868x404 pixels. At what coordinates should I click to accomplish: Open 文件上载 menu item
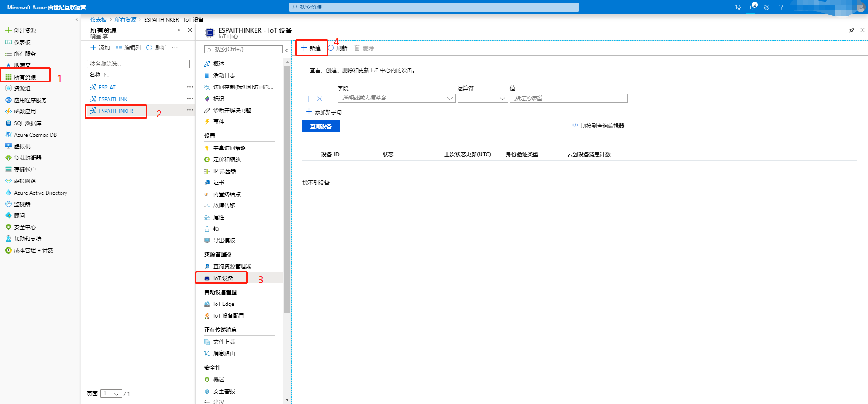(x=224, y=342)
